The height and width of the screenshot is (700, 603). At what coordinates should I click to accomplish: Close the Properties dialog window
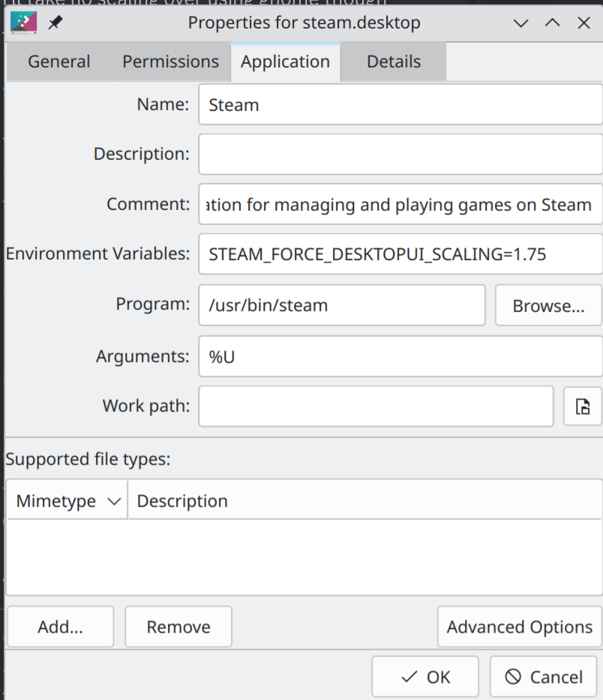[x=583, y=23]
